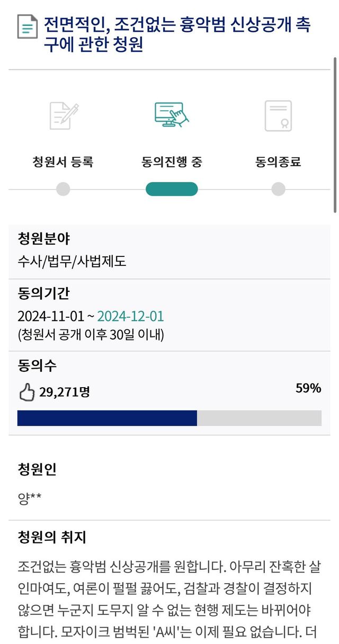Select the 동의종료 step label

pyautogui.click(x=278, y=162)
